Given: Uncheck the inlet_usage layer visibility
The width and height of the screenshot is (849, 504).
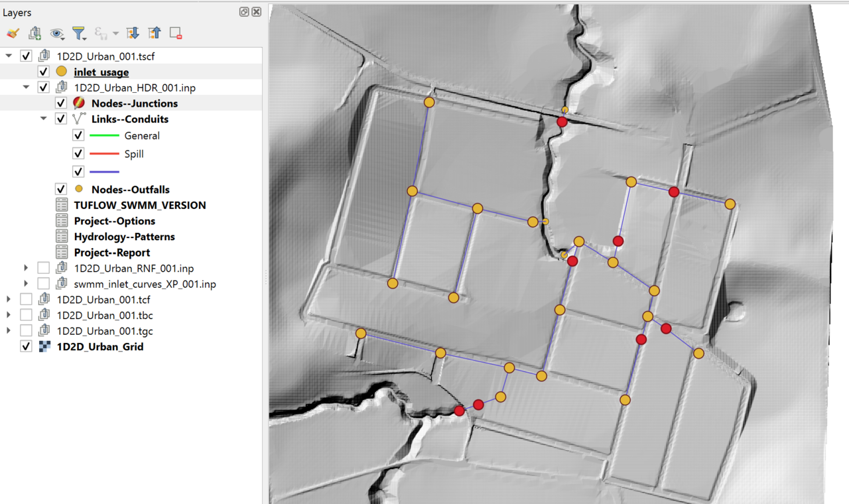Looking at the screenshot, I should (x=44, y=72).
